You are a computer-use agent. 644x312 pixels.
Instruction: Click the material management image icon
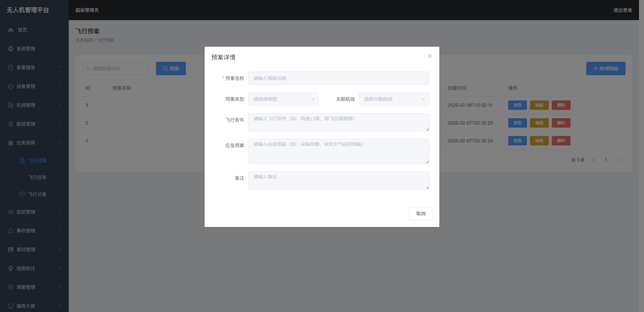tap(11, 250)
